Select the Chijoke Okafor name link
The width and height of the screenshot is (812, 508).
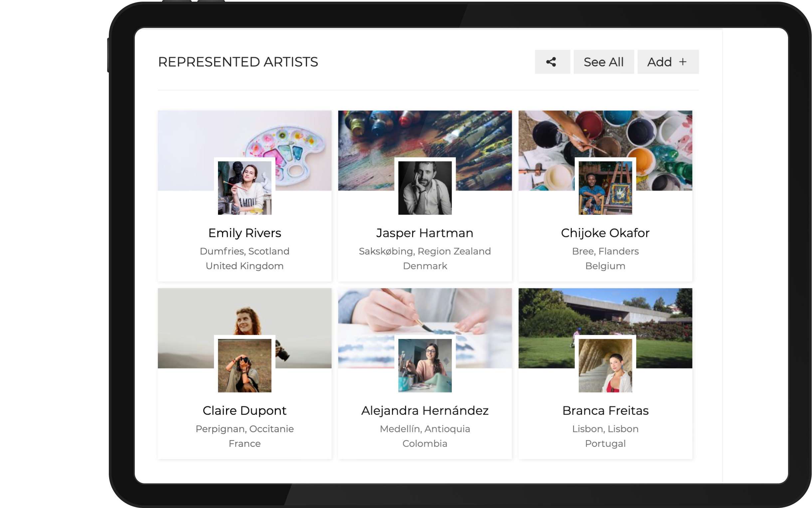(x=605, y=233)
